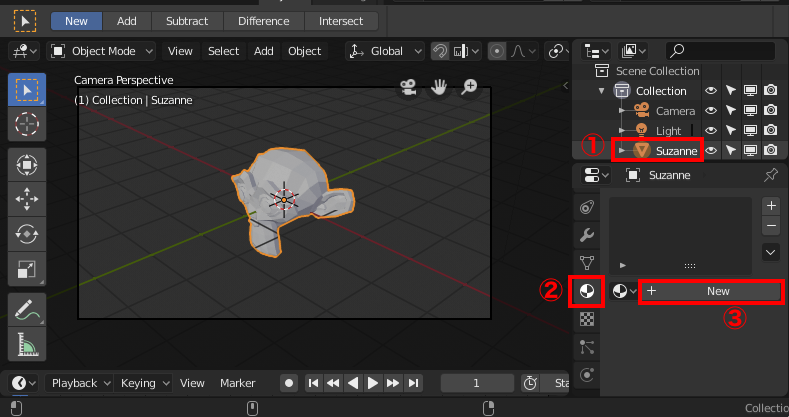Open the Global transform orientation dropdown

click(x=385, y=51)
